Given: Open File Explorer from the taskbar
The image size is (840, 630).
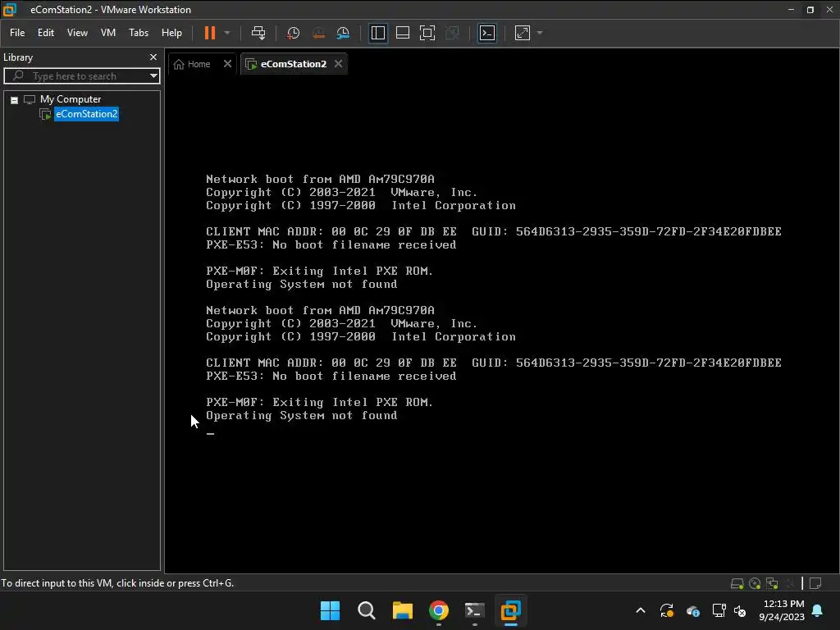Looking at the screenshot, I should coord(402,610).
